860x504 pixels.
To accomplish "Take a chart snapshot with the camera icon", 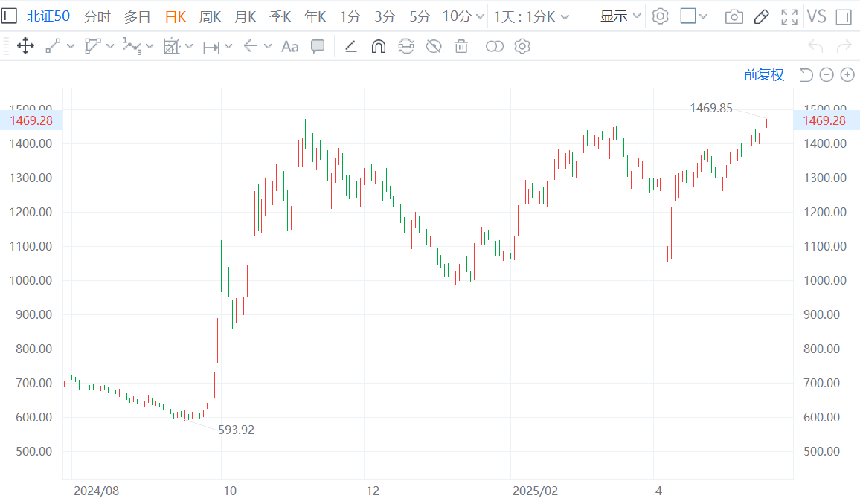I will tap(734, 16).
